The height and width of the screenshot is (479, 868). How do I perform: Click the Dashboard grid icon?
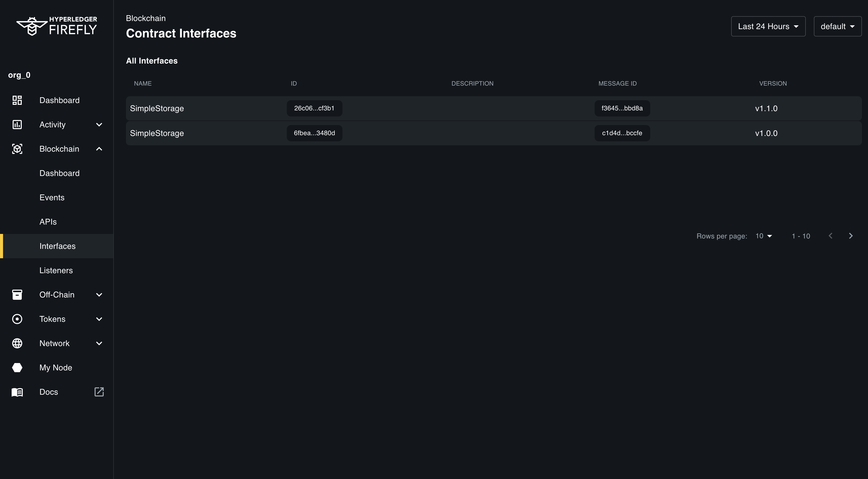click(17, 100)
